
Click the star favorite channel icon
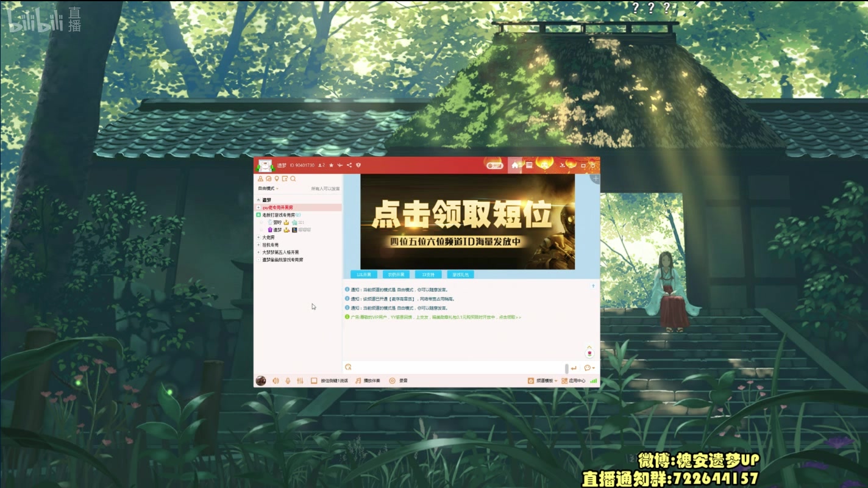tap(331, 165)
